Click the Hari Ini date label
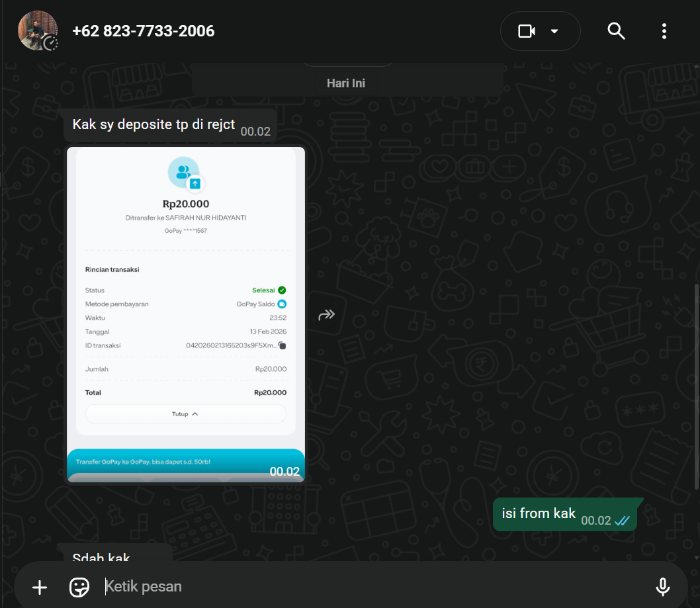The height and width of the screenshot is (608, 700). click(x=346, y=83)
